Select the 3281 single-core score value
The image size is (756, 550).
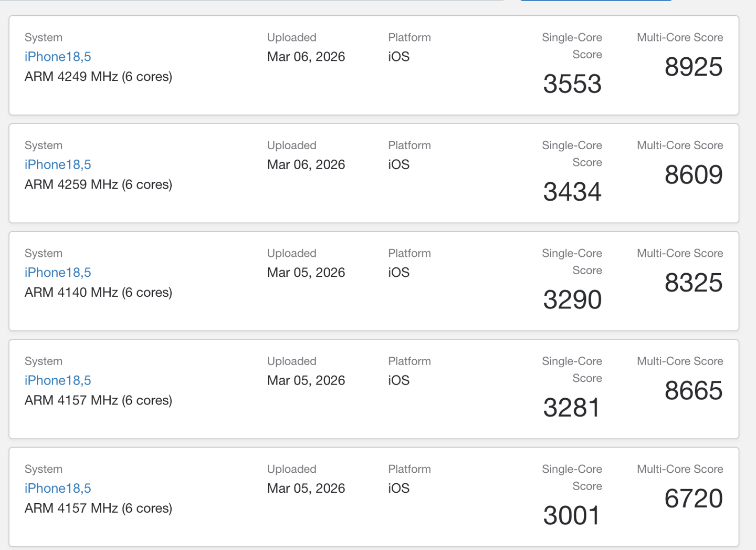(571, 408)
